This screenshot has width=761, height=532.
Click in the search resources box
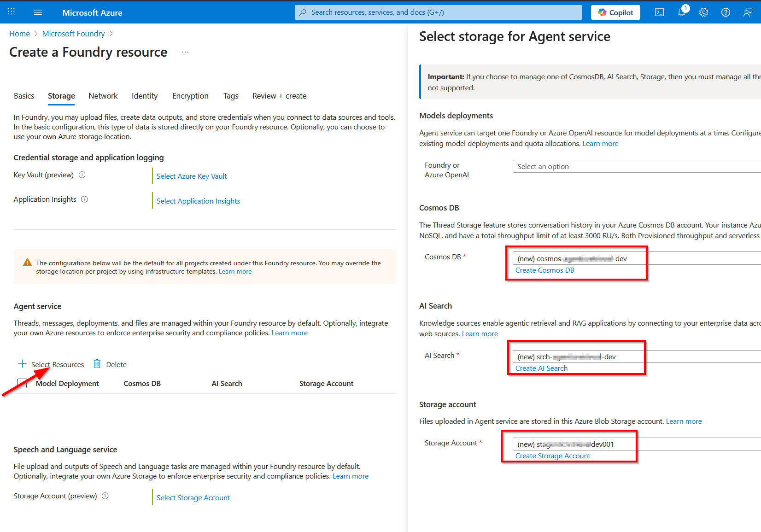pos(438,12)
